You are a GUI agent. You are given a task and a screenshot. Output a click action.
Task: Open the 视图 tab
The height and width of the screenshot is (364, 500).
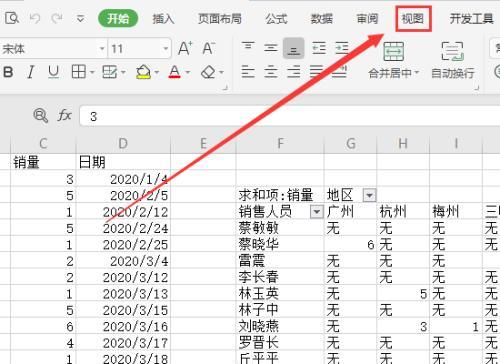(413, 19)
